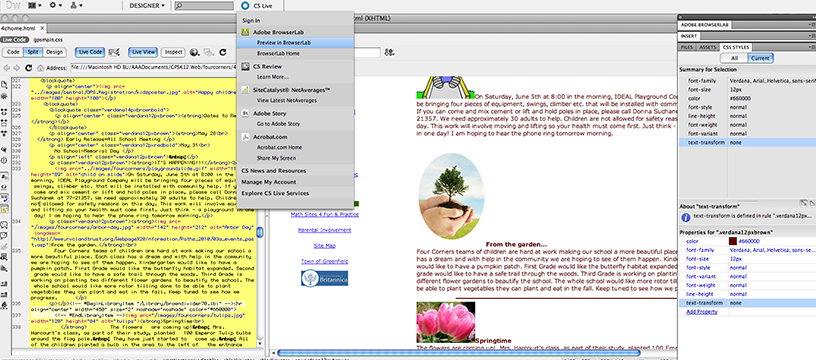Toggle the Live View button
816x360 pixels.
click(x=143, y=52)
